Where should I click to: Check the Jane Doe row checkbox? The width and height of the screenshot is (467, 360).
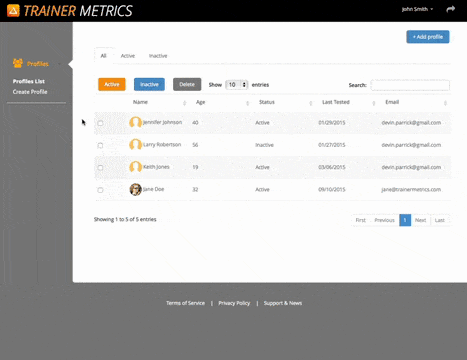(100, 190)
